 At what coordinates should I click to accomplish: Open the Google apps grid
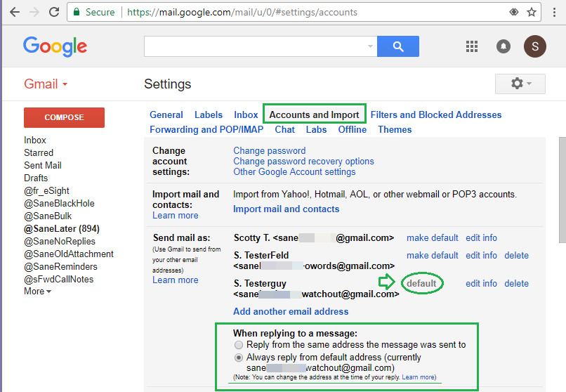click(x=472, y=46)
